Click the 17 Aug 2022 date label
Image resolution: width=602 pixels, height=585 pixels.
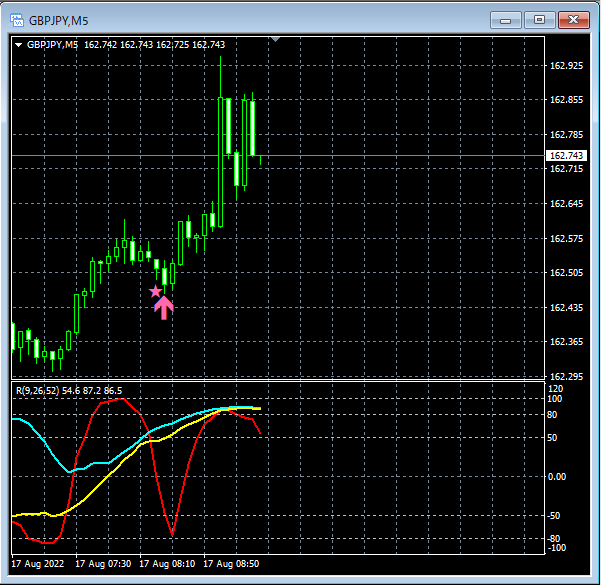(x=38, y=564)
